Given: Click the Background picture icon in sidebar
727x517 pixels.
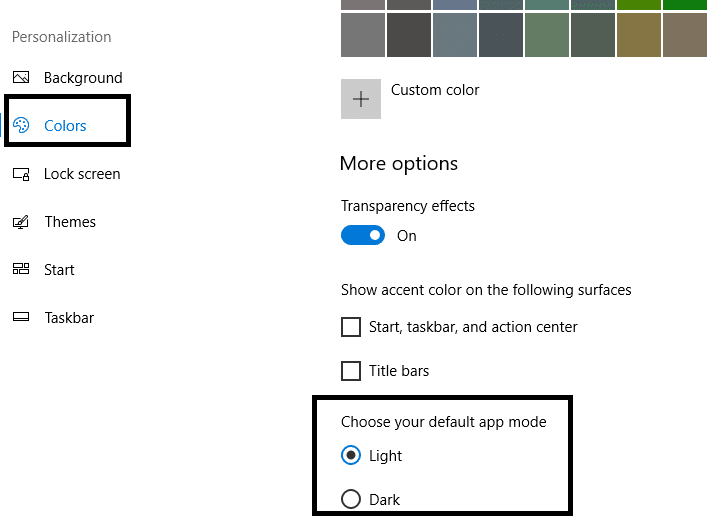Looking at the screenshot, I should coord(21,78).
